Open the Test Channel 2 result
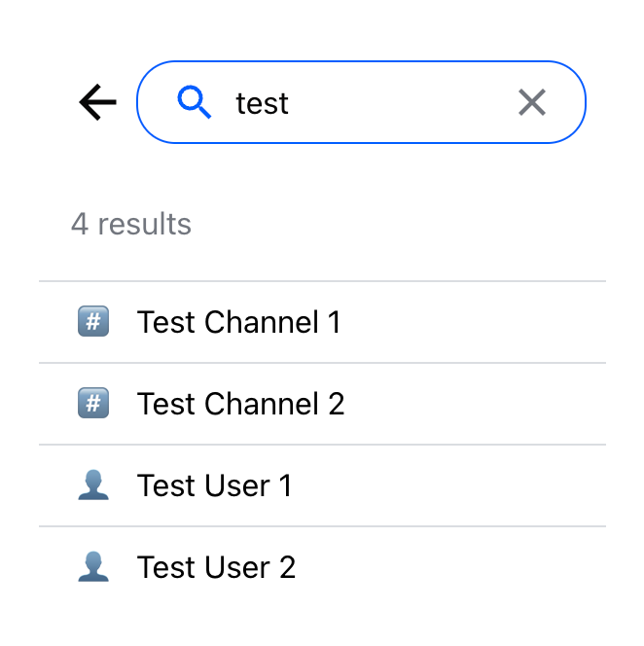Screen dimensions: 644x646 (x=241, y=404)
